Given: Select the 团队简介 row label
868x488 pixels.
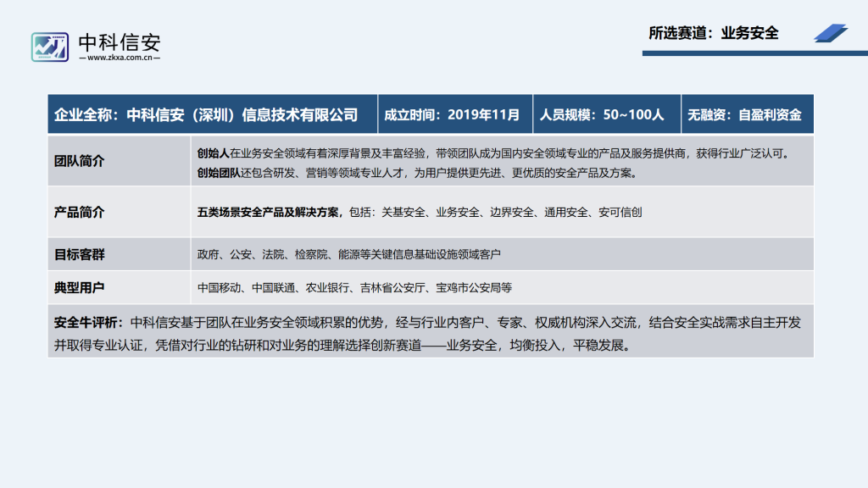Looking at the screenshot, I should point(79,161).
